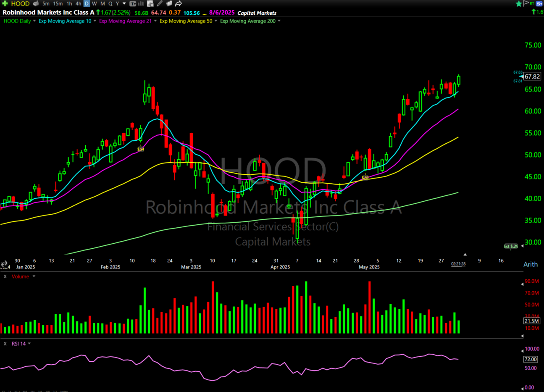Click the text annotation tool icon
This screenshot has height=392, width=544.
coord(133,3)
